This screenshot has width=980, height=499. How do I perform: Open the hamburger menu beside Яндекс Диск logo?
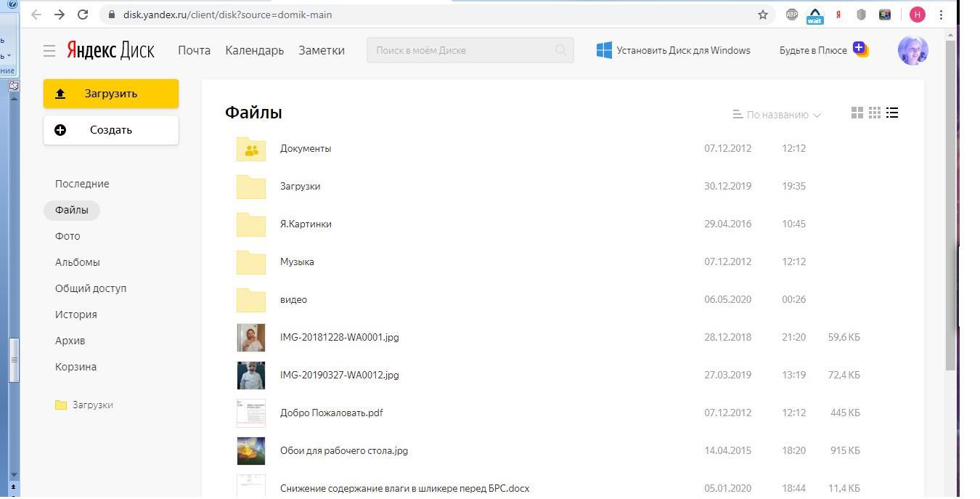[49, 50]
